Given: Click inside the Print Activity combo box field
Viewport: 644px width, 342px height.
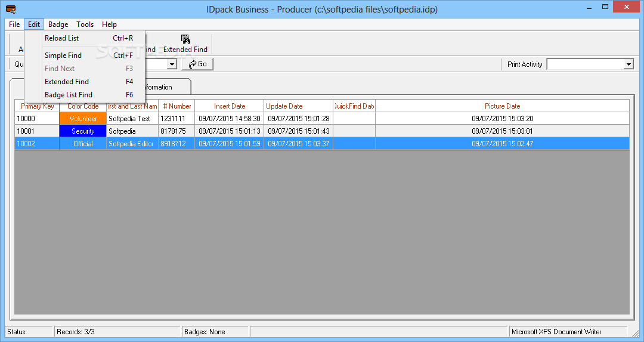Looking at the screenshot, I should (x=586, y=64).
